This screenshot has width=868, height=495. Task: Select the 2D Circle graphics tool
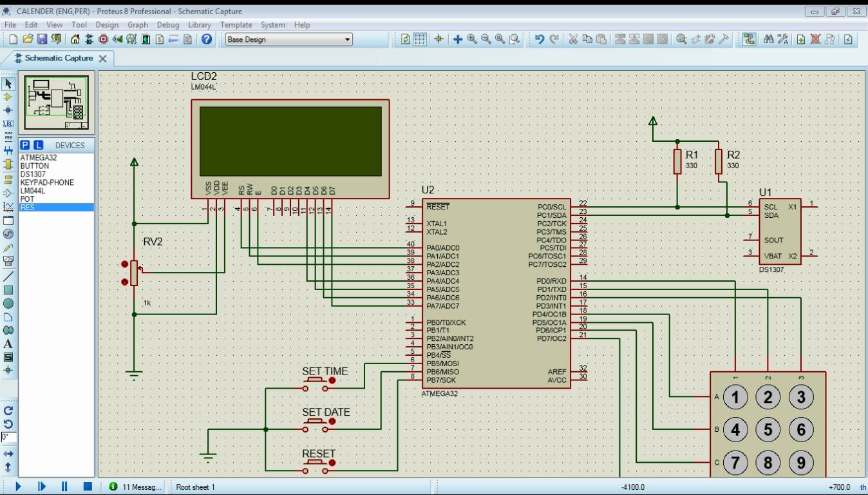(x=8, y=303)
